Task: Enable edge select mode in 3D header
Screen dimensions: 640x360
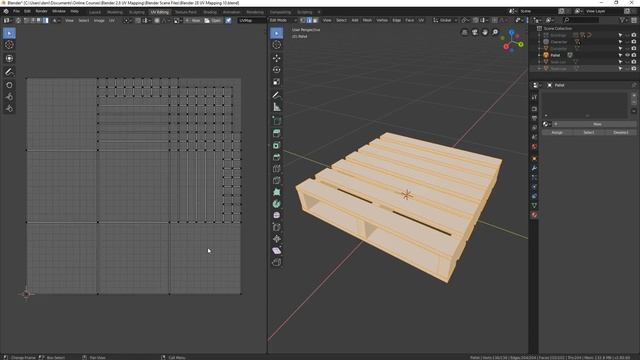Action: (x=309, y=20)
